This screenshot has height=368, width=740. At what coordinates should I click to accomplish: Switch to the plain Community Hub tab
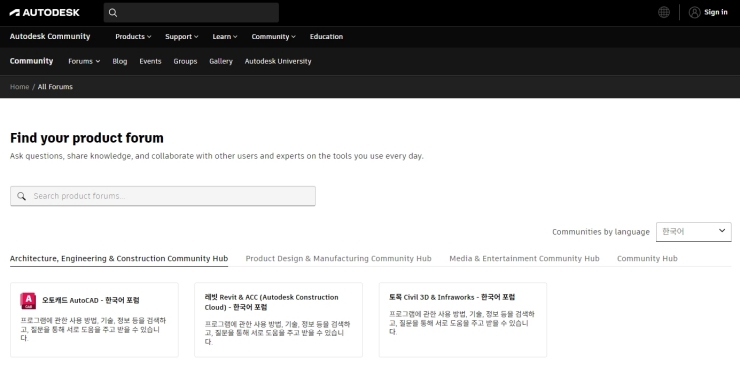tap(647, 259)
